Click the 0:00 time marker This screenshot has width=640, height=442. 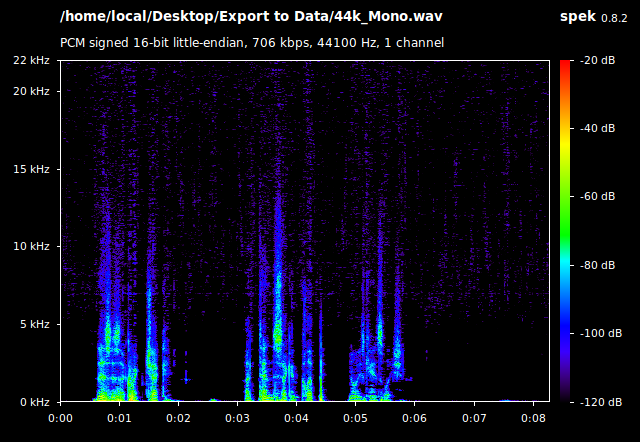[60, 418]
